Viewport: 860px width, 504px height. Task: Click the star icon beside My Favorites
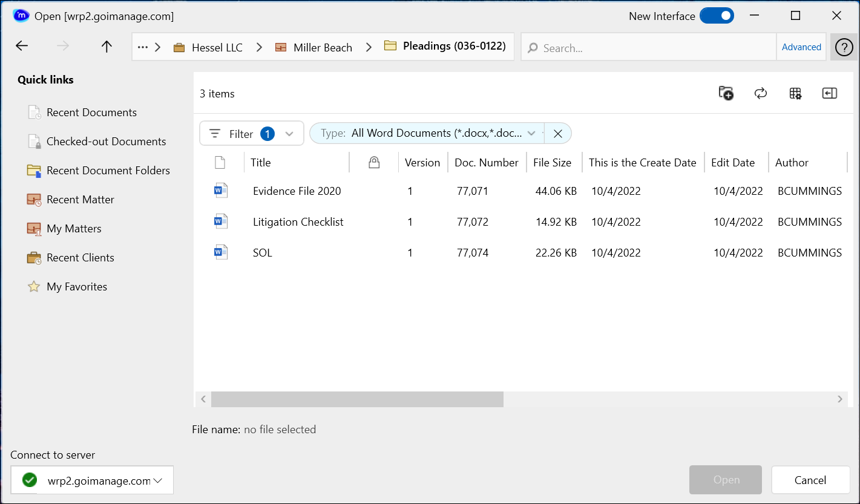[33, 286]
